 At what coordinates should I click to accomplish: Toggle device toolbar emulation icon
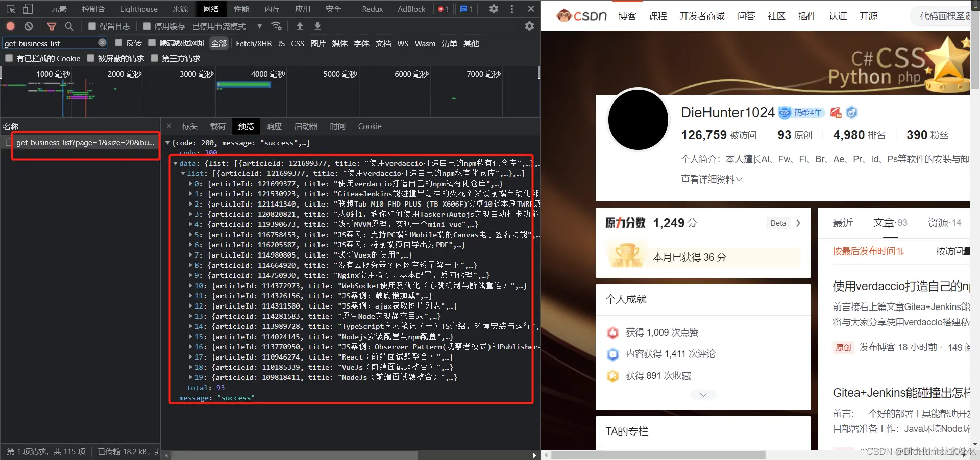[28, 9]
